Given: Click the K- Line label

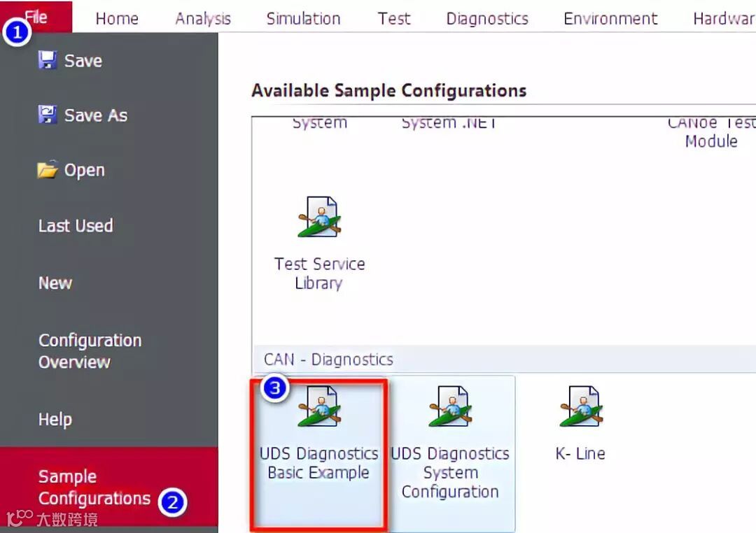Looking at the screenshot, I should pyautogui.click(x=580, y=453).
